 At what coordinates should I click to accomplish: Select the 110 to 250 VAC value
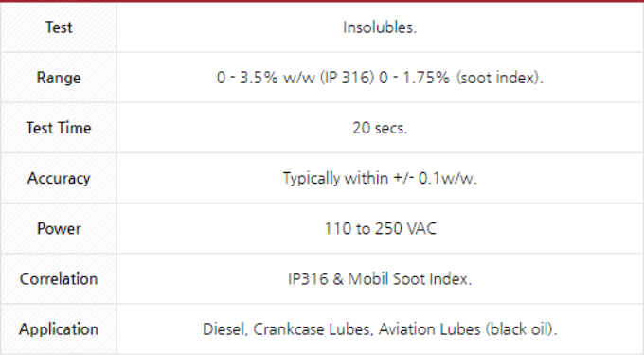click(380, 228)
